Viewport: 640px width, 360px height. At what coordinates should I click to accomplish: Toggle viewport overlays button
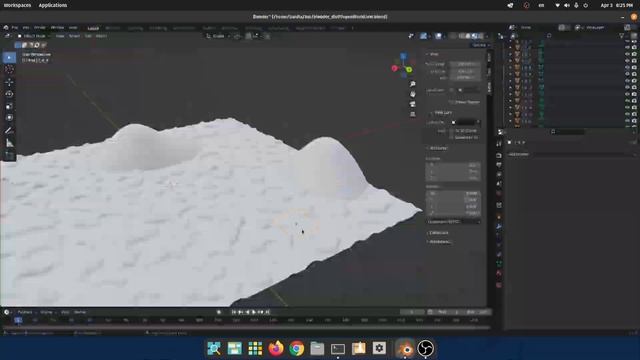(x=438, y=36)
